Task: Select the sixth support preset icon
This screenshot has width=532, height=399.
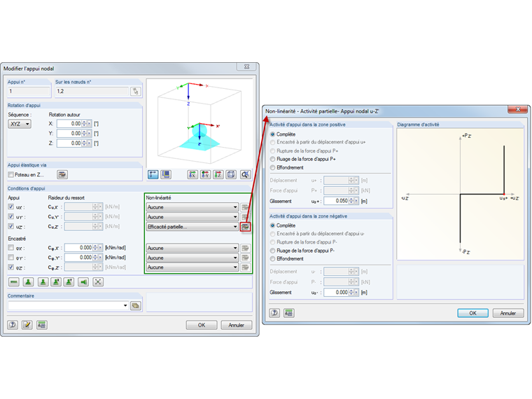Action: [x=83, y=282]
